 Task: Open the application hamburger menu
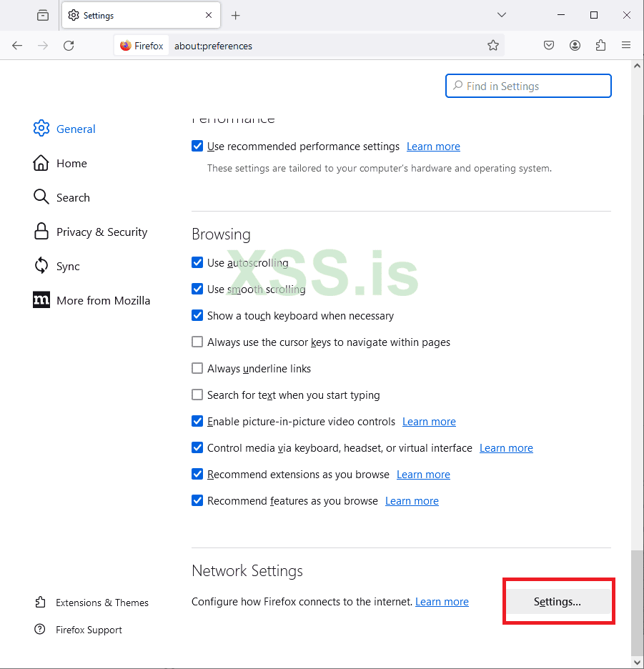pyautogui.click(x=626, y=46)
